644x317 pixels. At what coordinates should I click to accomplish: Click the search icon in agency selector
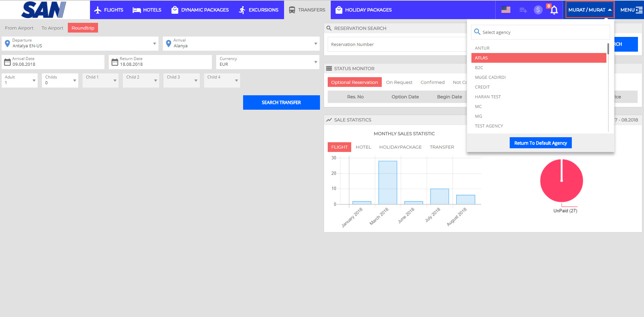click(x=477, y=32)
